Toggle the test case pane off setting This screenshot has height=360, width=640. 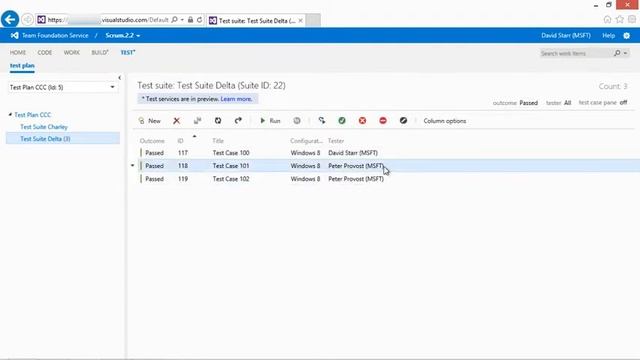[x=623, y=102]
